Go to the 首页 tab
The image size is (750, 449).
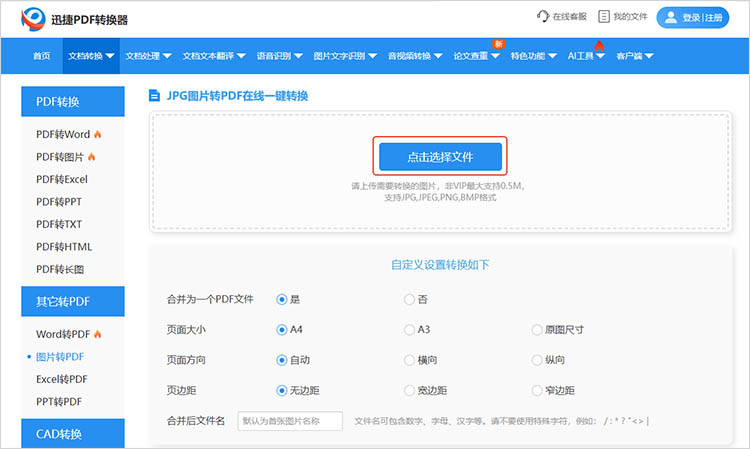(x=41, y=56)
